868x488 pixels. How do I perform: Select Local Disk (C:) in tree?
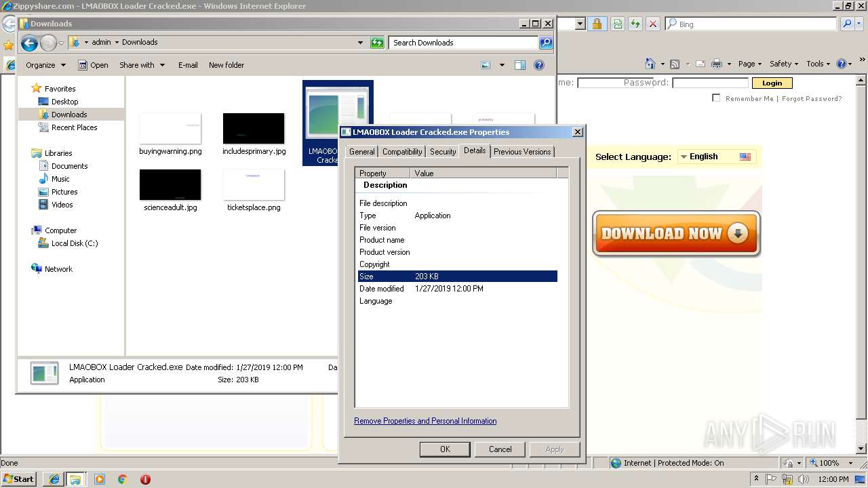tap(75, 243)
